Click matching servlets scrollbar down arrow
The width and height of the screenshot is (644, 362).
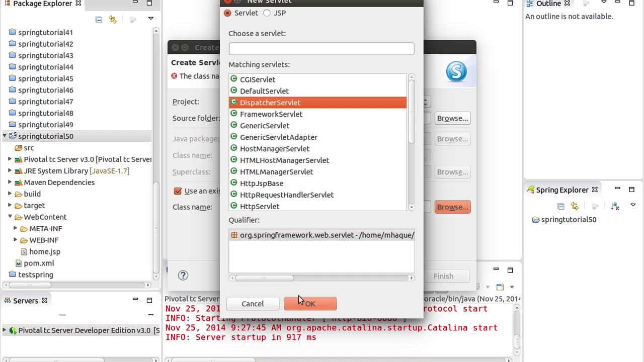point(411,207)
